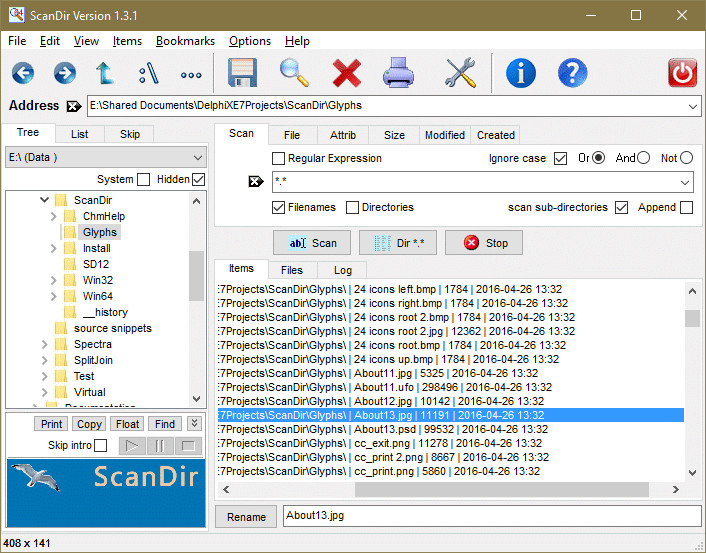The width and height of the screenshot is (706, 553).
Task: Open the Bookmarks menu
Action: (x=185, y=41)
